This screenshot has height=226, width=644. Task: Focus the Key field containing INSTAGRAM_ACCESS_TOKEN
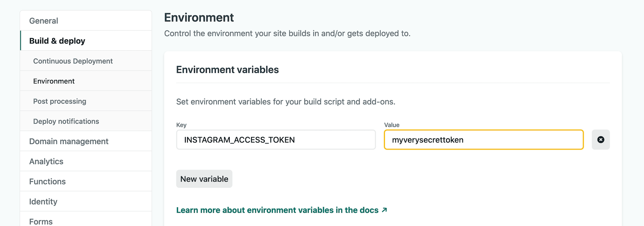[276, 140]
